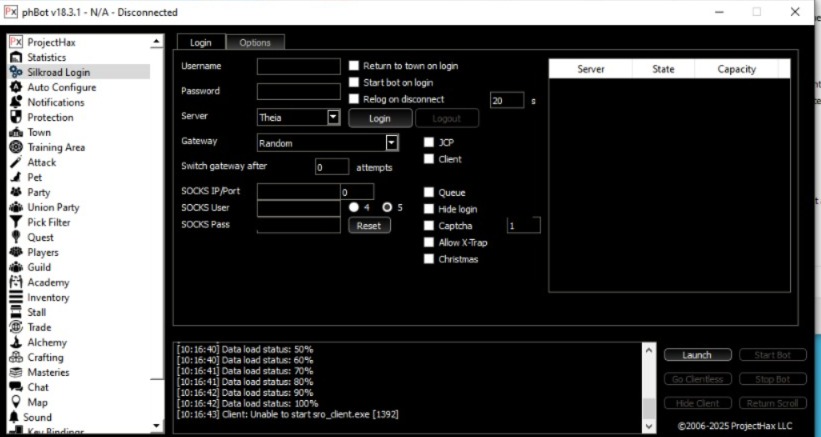This screenshot has width=821, height=437.
Task: Click the Username input field
Action: (298, 67)
